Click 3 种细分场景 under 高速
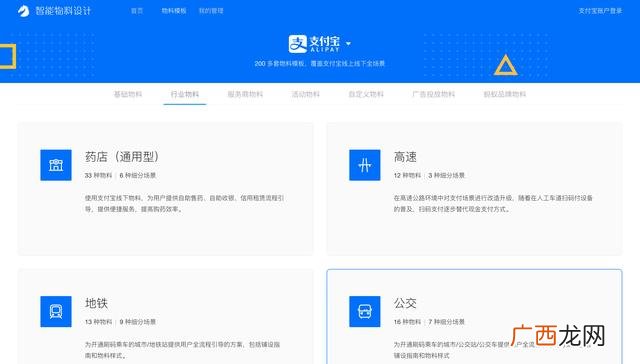Screen dimensions: 640x364 447,175
